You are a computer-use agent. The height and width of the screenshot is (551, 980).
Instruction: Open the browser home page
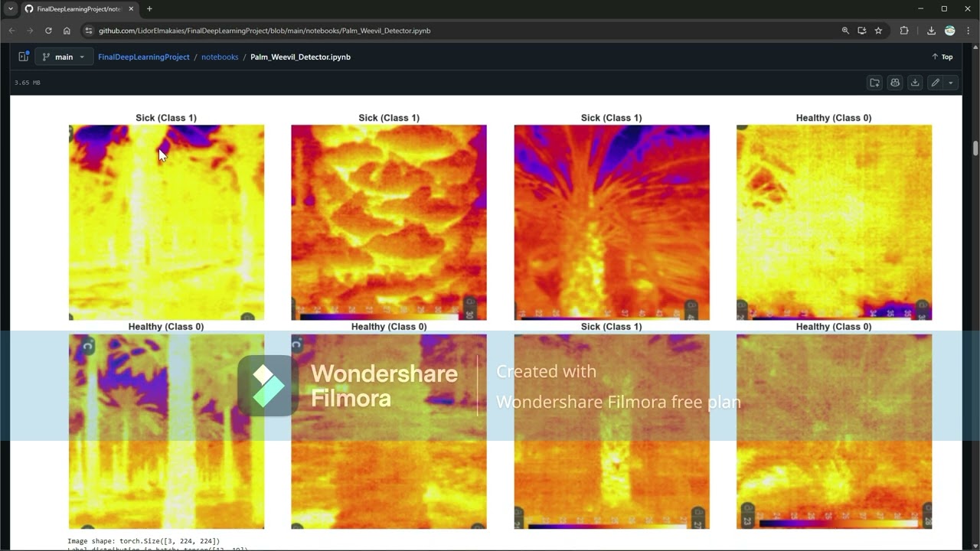tap(67, 31)
